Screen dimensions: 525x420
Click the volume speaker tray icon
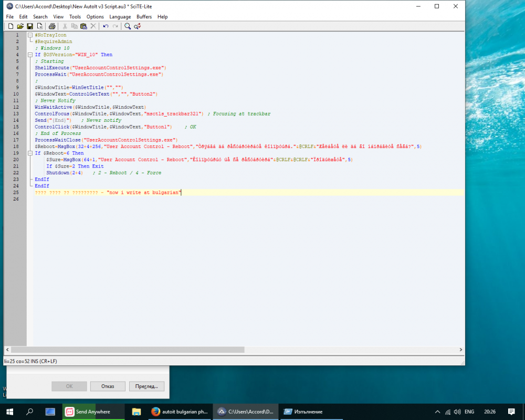pos(457,412)
